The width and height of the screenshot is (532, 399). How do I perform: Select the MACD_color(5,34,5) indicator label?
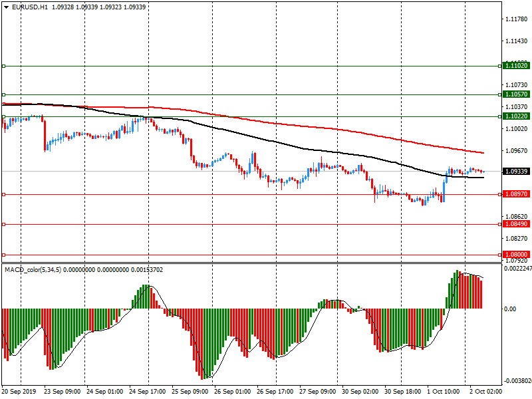tap(33, 270)
